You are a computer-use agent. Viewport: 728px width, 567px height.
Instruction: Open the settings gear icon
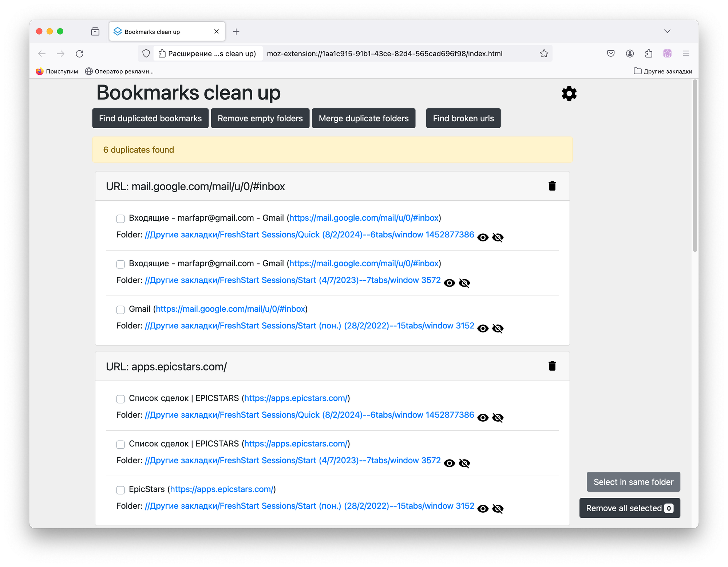tap(569, 94)
